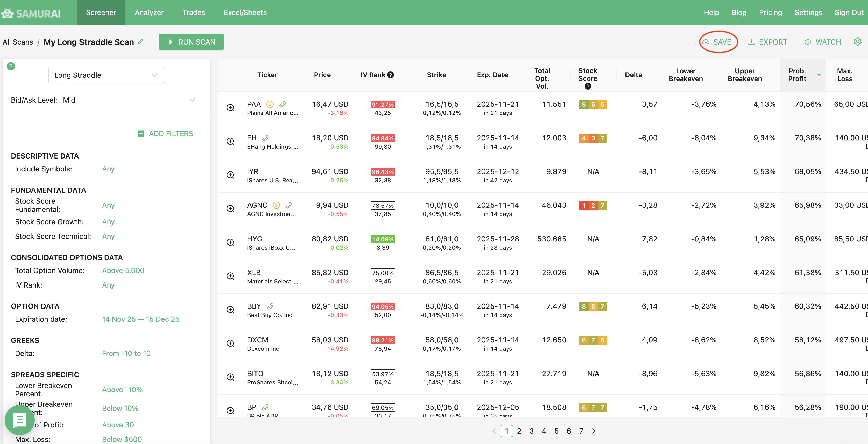
Task: Click the IV Rank help question mark
Action: tap(390, 75)
